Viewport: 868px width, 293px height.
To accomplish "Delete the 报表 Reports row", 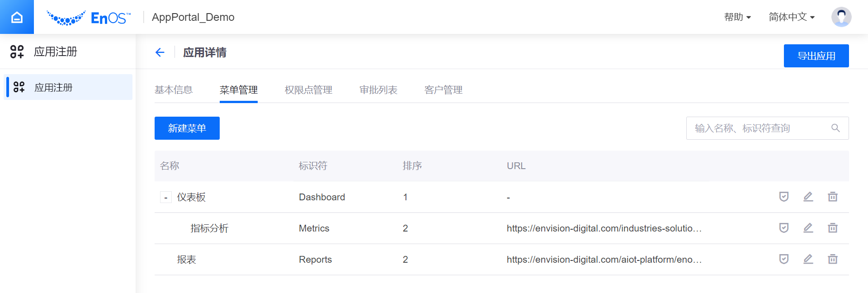I will [x=832, y=259].
